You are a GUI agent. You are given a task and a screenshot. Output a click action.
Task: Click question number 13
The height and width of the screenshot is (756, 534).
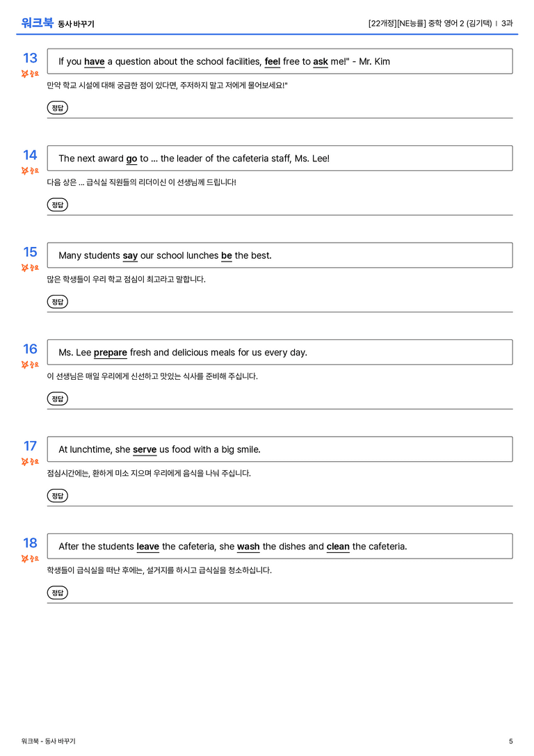coord(30,58)
